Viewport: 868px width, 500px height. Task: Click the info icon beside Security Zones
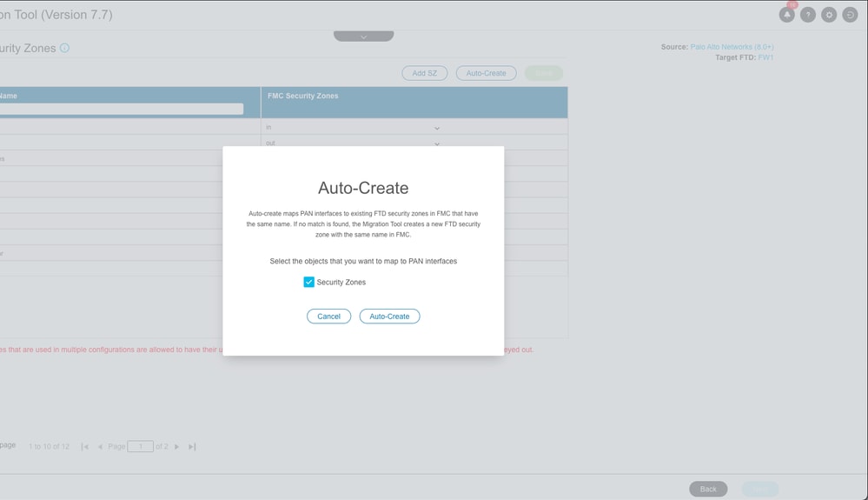pos(65,48)
